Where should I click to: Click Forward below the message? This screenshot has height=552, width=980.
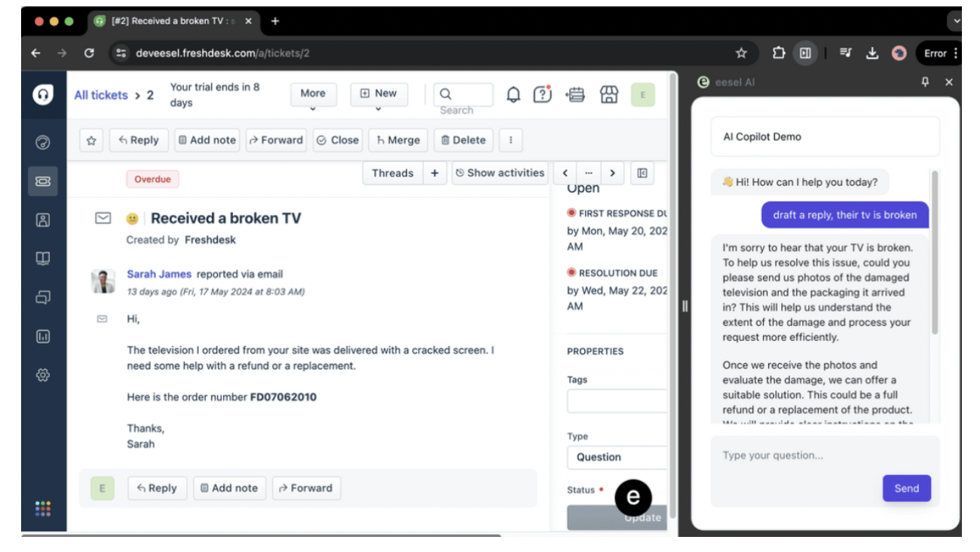tap(306, 488)
